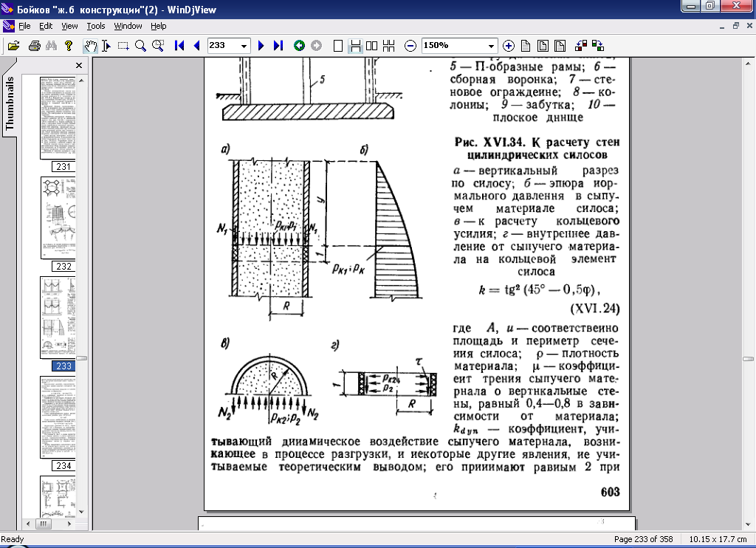Click the second page-fit icon after zoom-in

pos(543,46)
